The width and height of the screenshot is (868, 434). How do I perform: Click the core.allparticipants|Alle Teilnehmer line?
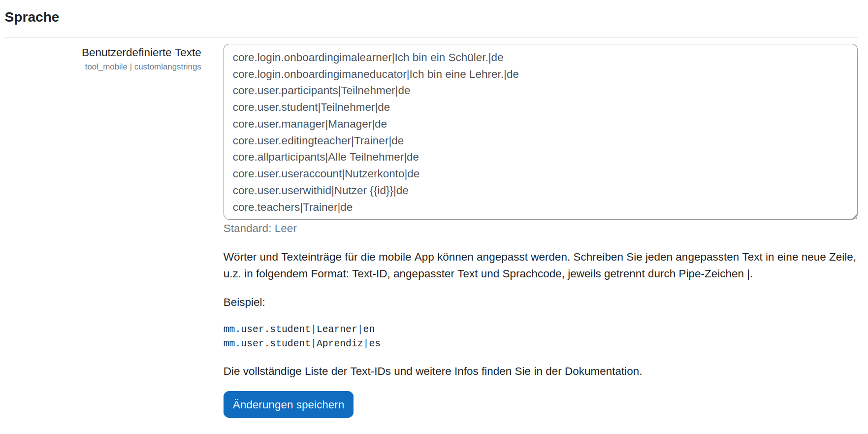click(325, 157)
